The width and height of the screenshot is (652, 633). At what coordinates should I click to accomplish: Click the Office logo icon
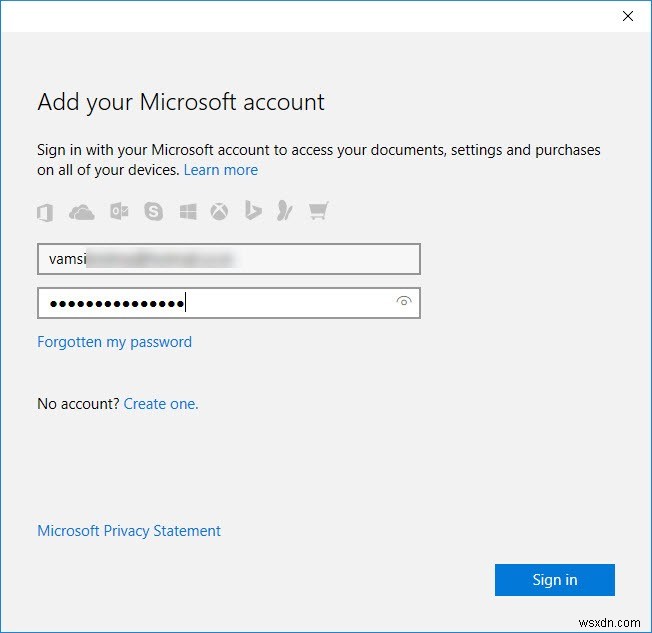45,212
